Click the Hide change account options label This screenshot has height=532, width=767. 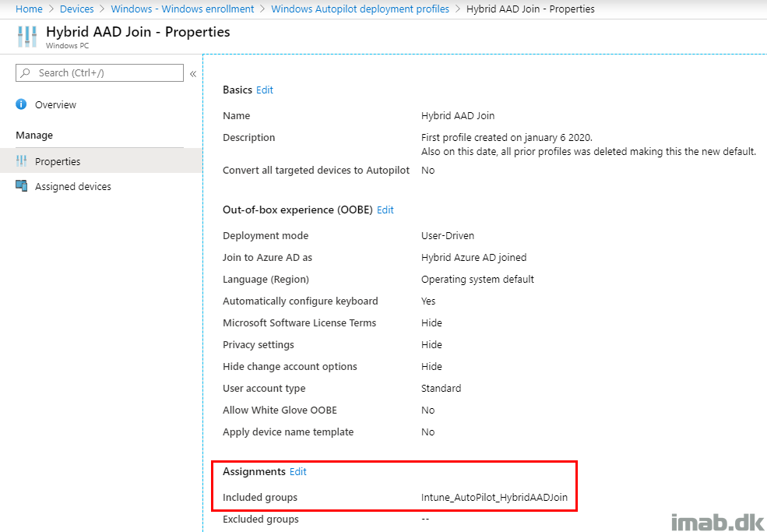(290, 367)
